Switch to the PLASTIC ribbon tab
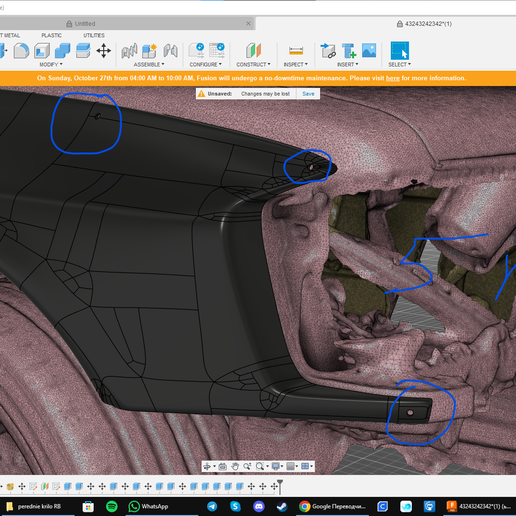This screenshot has width=516, height=516. click(51, 35)
